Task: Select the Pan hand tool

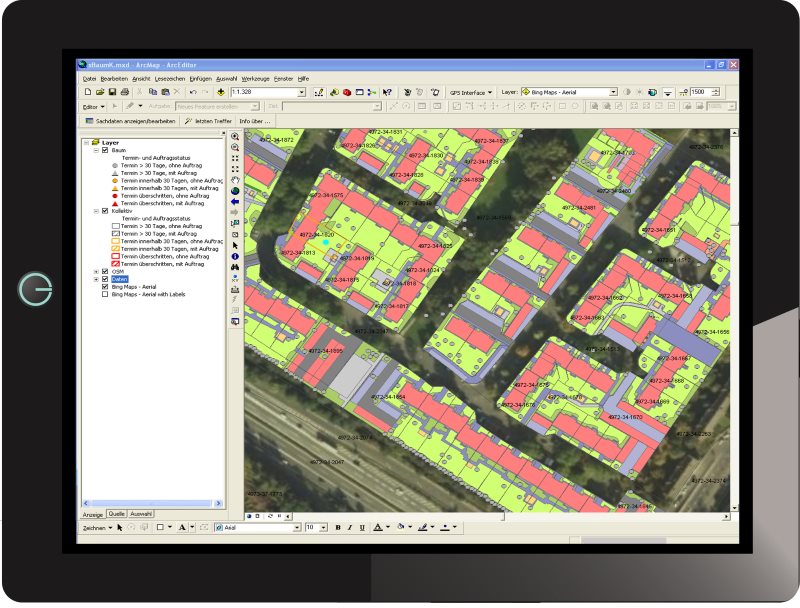Action: pos(235,180)
